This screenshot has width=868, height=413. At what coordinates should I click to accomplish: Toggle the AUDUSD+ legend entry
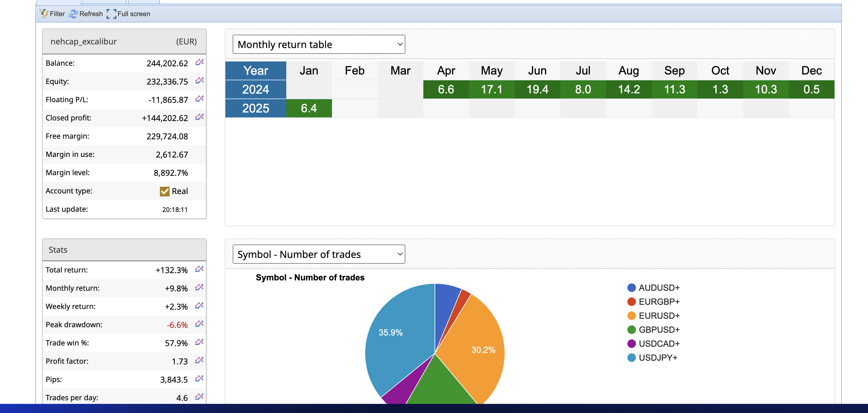pyautogui.click(x=653, y=288)
